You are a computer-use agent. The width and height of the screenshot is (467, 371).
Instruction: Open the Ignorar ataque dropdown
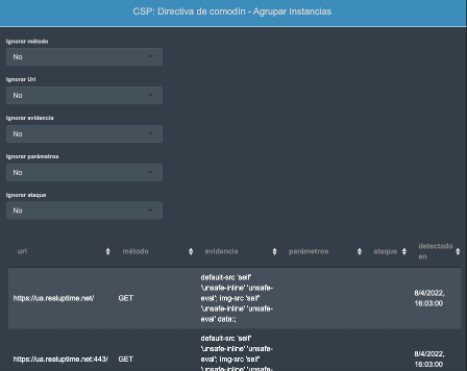point(84,211)
